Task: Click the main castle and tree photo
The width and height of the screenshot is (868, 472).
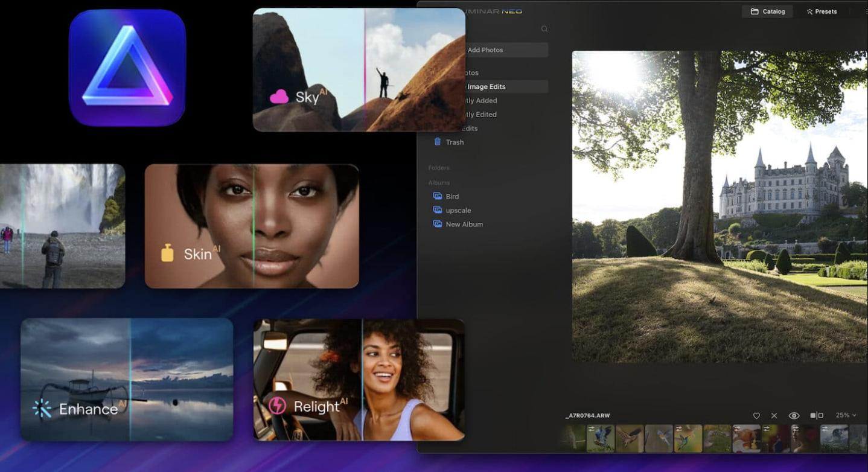Action: click(720, 206)
